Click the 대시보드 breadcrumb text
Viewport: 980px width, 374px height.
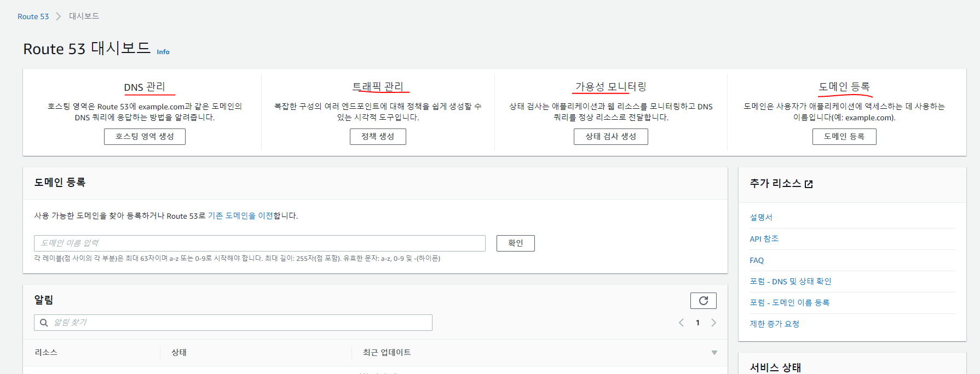coord(84,16)
